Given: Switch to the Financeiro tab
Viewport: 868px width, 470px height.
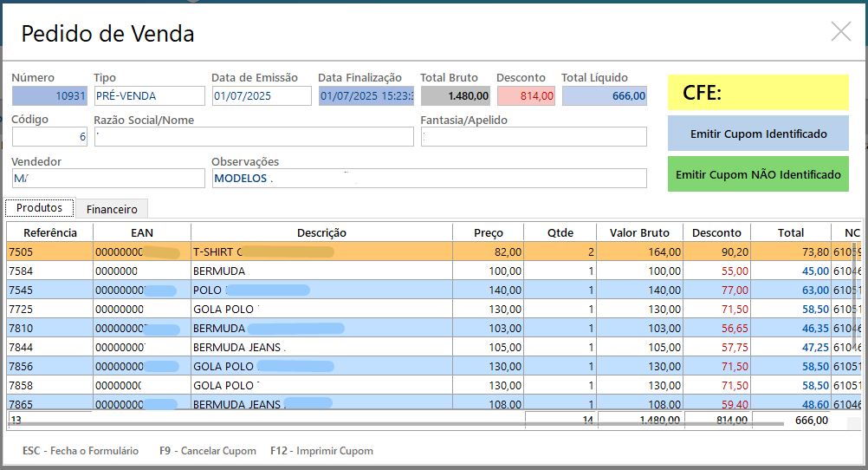Looking at the screenshot, I should [x=112, y=209].
